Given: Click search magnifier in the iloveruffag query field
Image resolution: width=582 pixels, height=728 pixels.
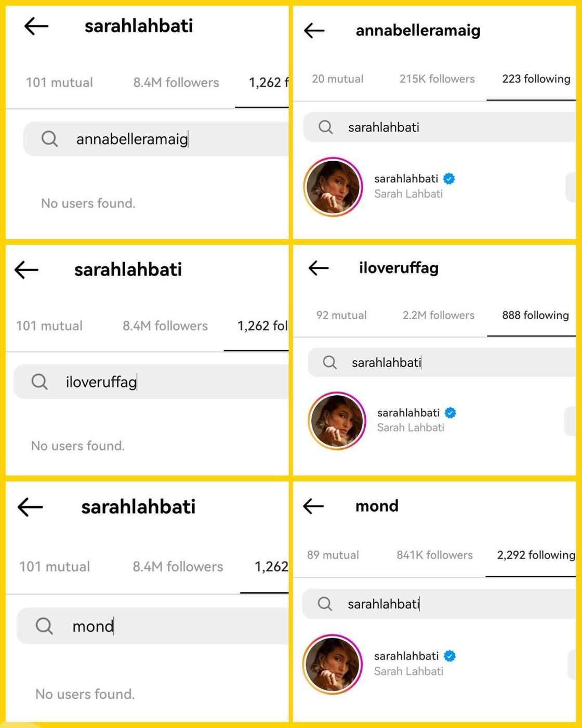Looking at the screenshot, I should pos(39,382).
